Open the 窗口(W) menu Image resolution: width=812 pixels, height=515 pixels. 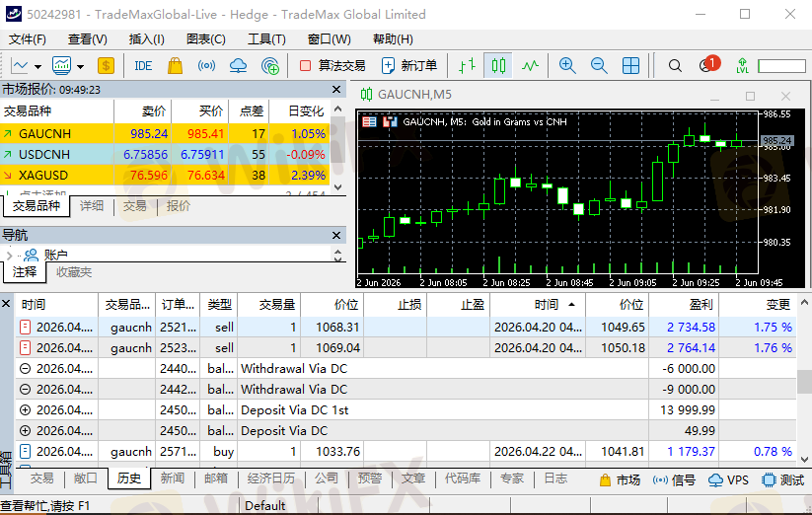click(329, 39)
